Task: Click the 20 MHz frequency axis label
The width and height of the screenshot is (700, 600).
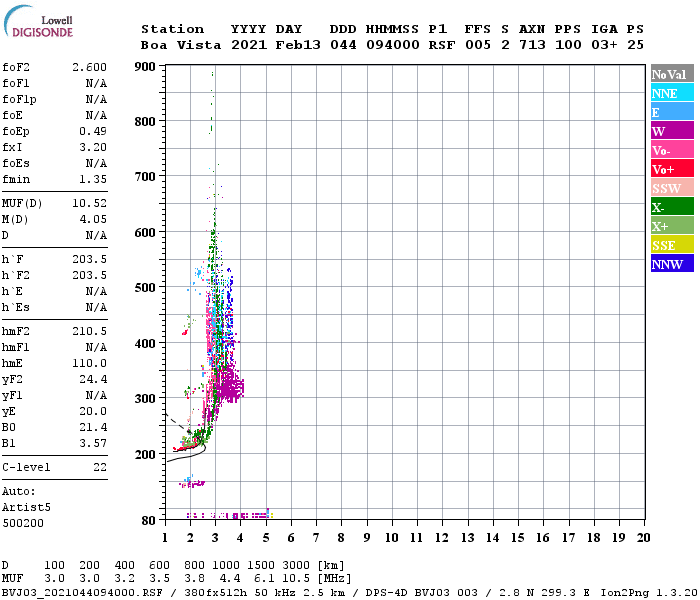Action: 643,538
